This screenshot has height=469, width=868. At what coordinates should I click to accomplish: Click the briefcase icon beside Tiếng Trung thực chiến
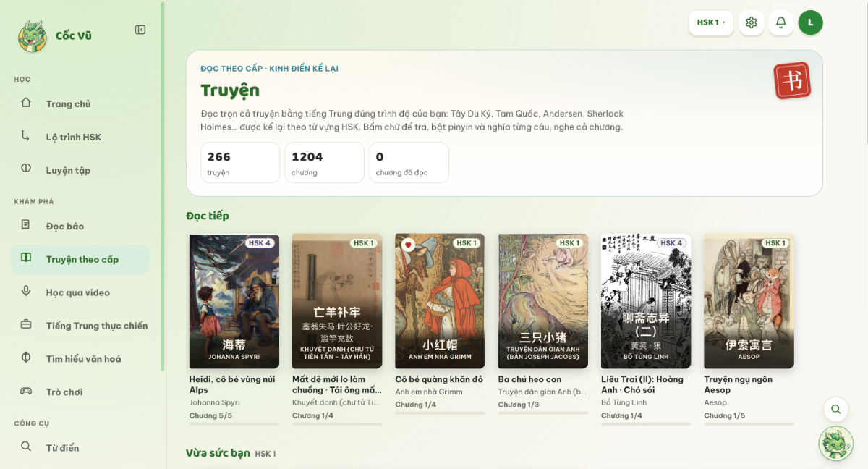tap(26, 325)
